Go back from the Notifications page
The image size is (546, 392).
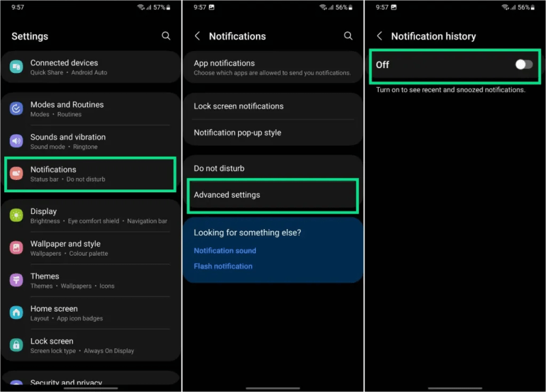click(x=197, y=35)
